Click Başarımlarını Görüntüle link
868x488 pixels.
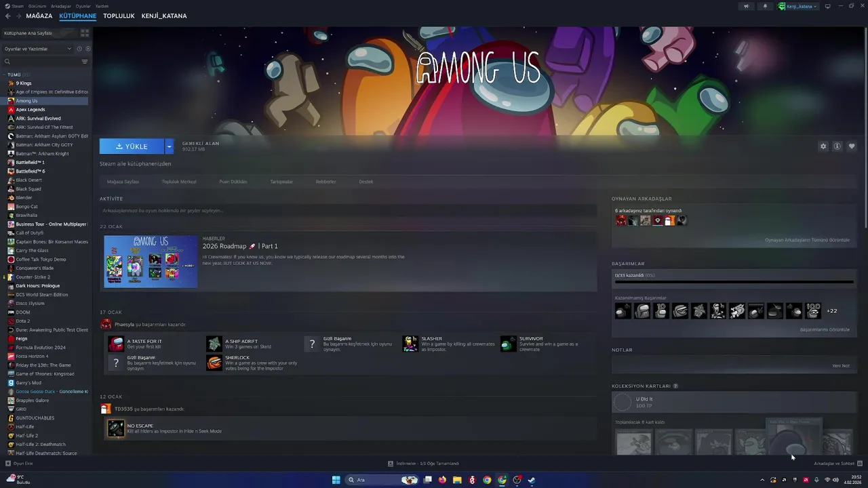825,329
